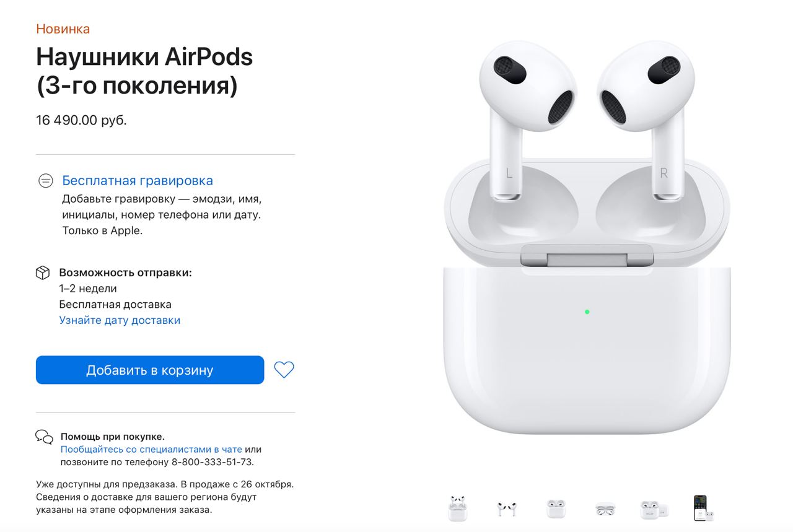Add AirPods to cart with Добавить в корзину
The image size is (793, 532).
(x=150, y=370)
